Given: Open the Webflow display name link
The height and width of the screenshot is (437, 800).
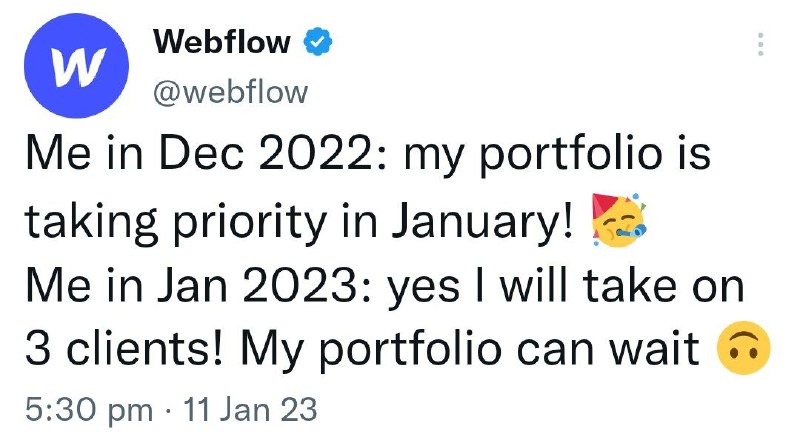Looking at the screenshot, I should [222, 42].
